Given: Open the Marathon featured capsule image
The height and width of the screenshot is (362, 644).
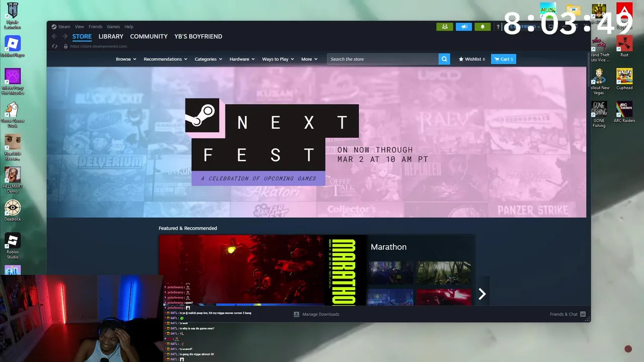Looking at the screenshot, I should (262, 270).
